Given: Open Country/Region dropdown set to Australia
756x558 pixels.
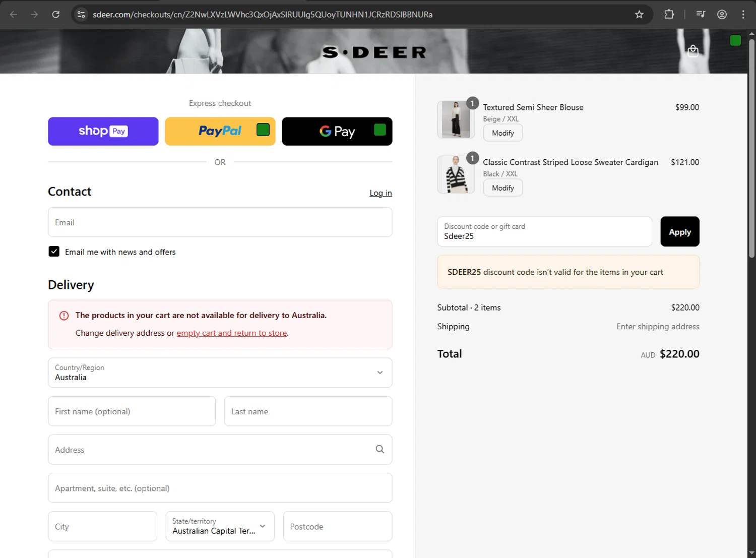Looking at the screenshot, I should pos(220,373).
